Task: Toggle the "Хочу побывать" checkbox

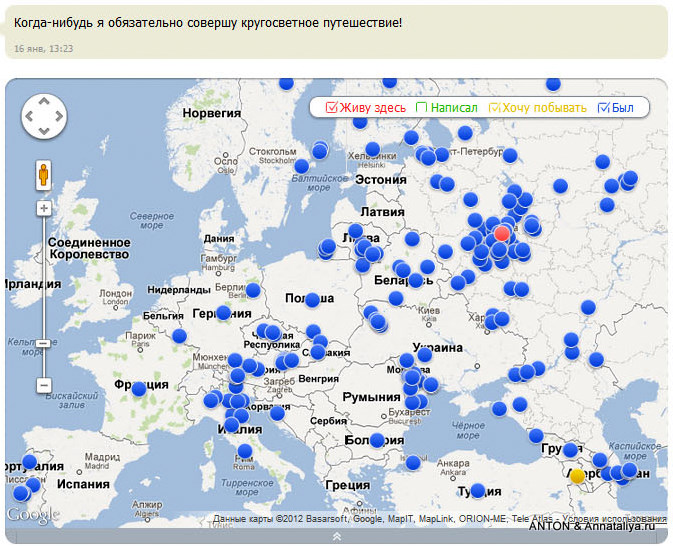Action: pos(494,107)
